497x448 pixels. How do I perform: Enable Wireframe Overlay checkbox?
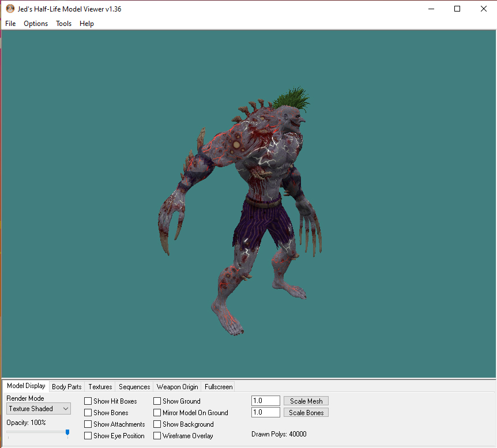(x=157, y=436)
